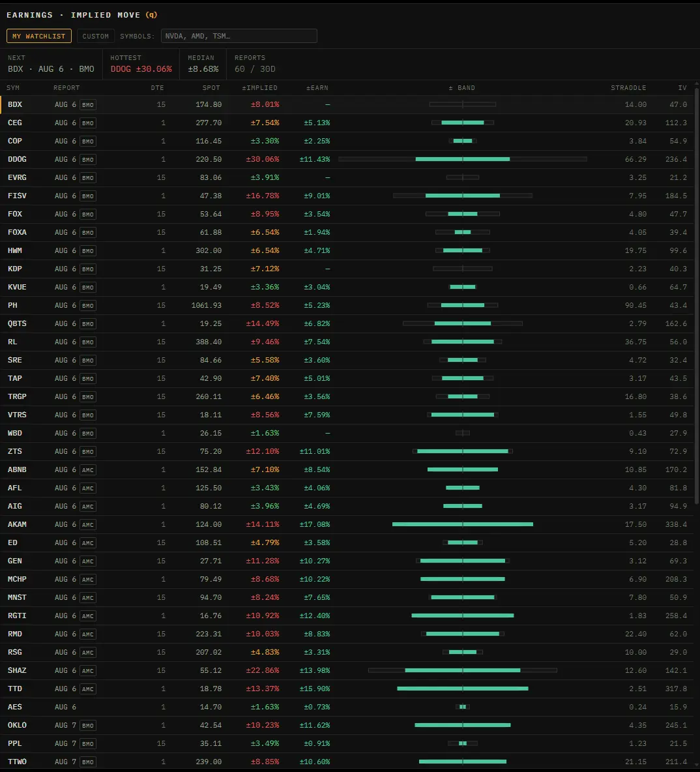Click the BMO badge in KVUE row

(88, 287)
